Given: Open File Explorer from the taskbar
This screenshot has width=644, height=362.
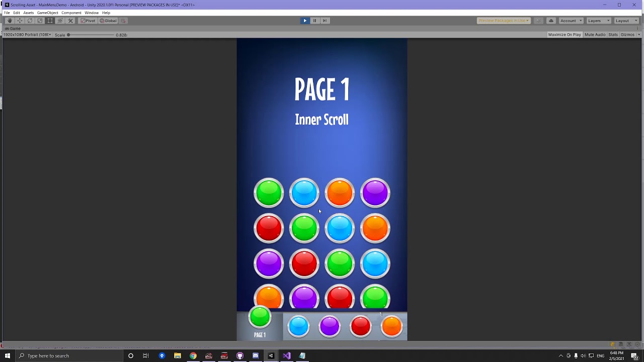Looking at the screenshot, I should (177, 356).
